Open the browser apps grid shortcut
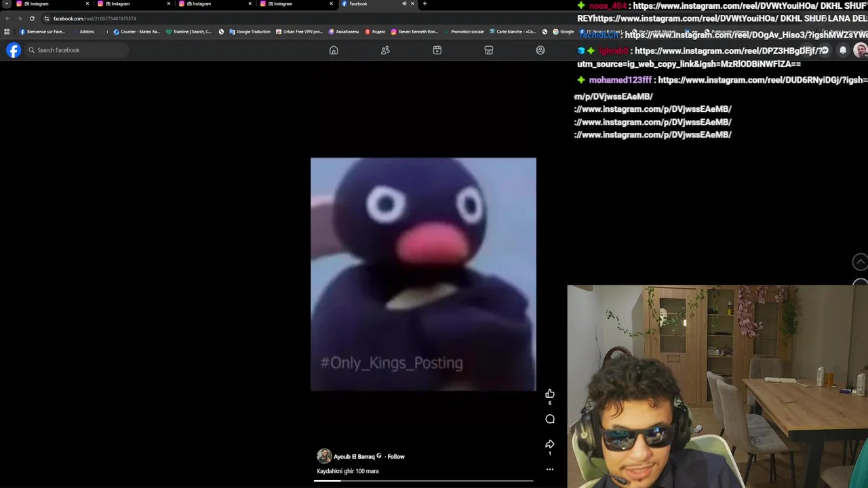Screen dimensions: 868x488 7,32
